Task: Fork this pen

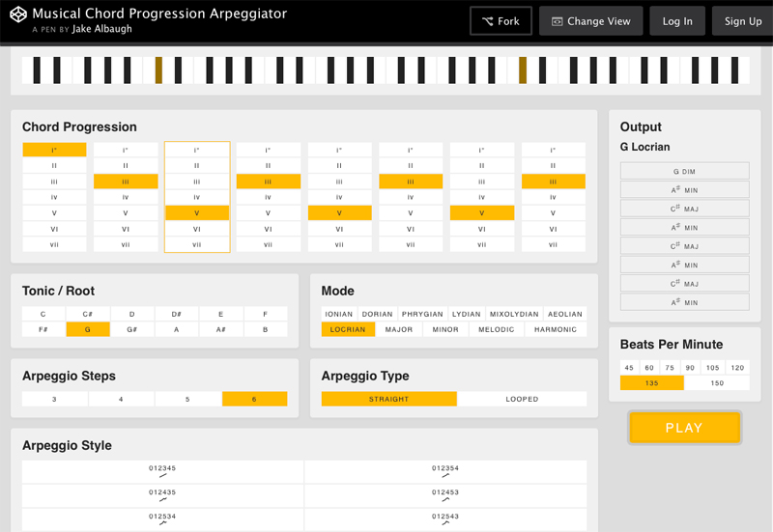Action: coord(501,21)
